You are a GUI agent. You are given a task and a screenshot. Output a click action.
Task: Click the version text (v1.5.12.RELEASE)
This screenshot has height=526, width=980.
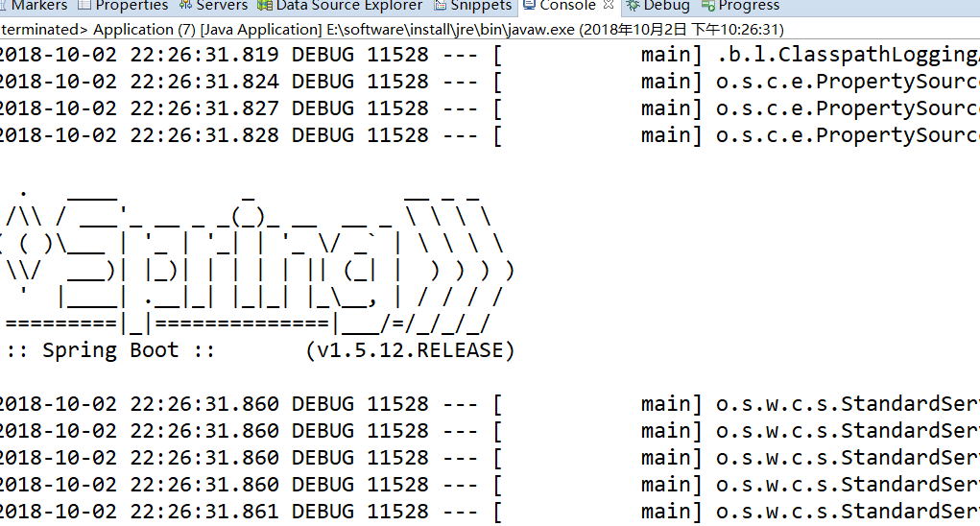pyautogui.click(x=410, y=350)
